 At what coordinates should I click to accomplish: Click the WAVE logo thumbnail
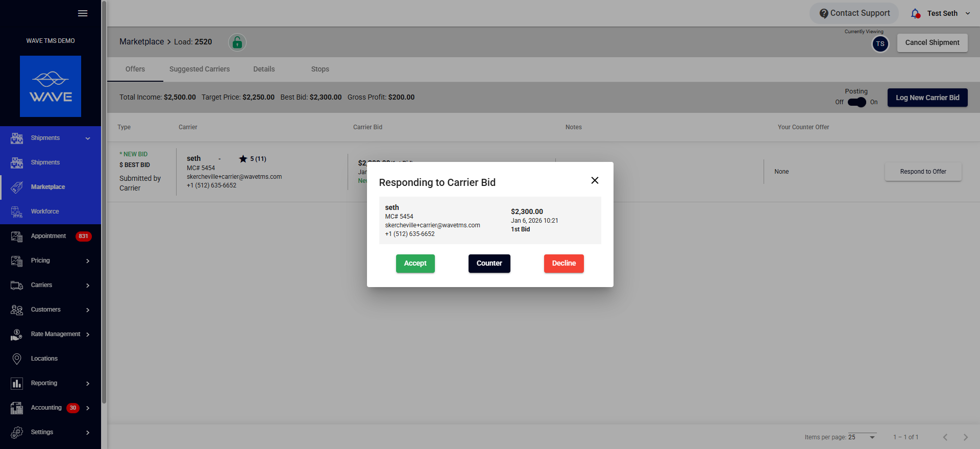tap(51, 86)
